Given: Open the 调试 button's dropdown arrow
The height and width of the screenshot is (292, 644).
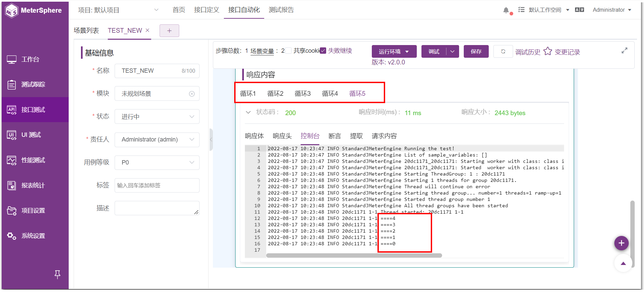Looking at the screenshot, I should [x=452, y=51].
